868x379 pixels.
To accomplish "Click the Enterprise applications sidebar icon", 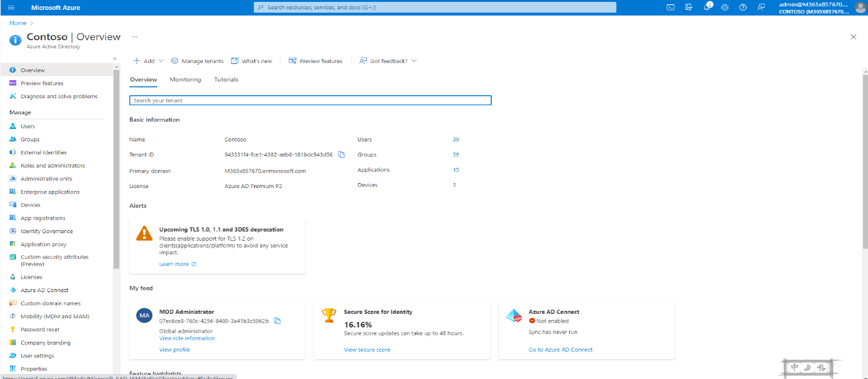I will [x=12, y=192].
